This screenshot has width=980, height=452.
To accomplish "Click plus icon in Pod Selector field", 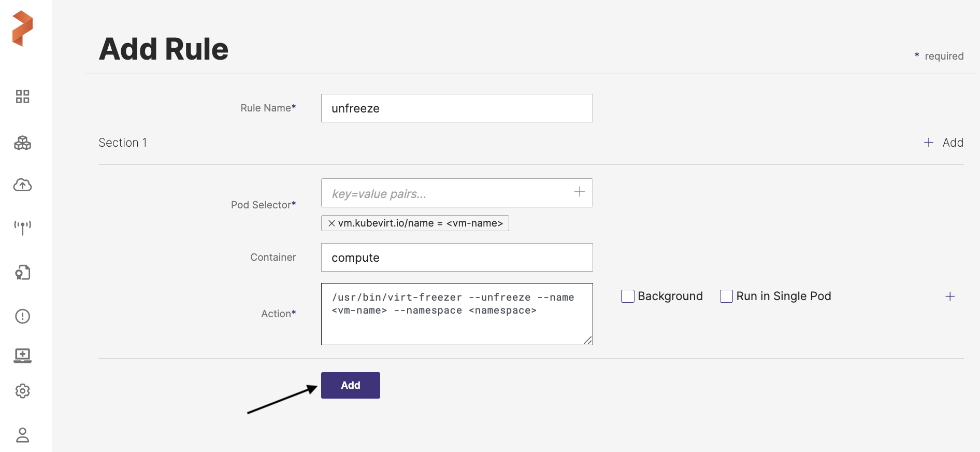I will click(x=579, y=192).
